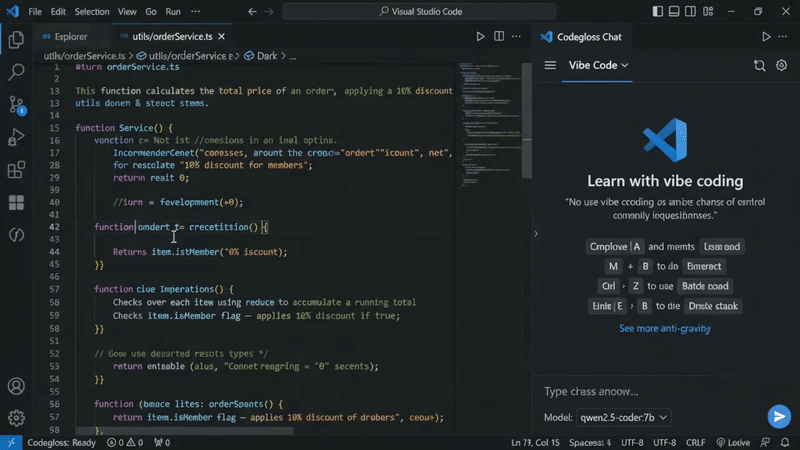Click the Lisan and shortcut button
The height and width of the screenshot is (450, 800).
[x=721, y=247]
